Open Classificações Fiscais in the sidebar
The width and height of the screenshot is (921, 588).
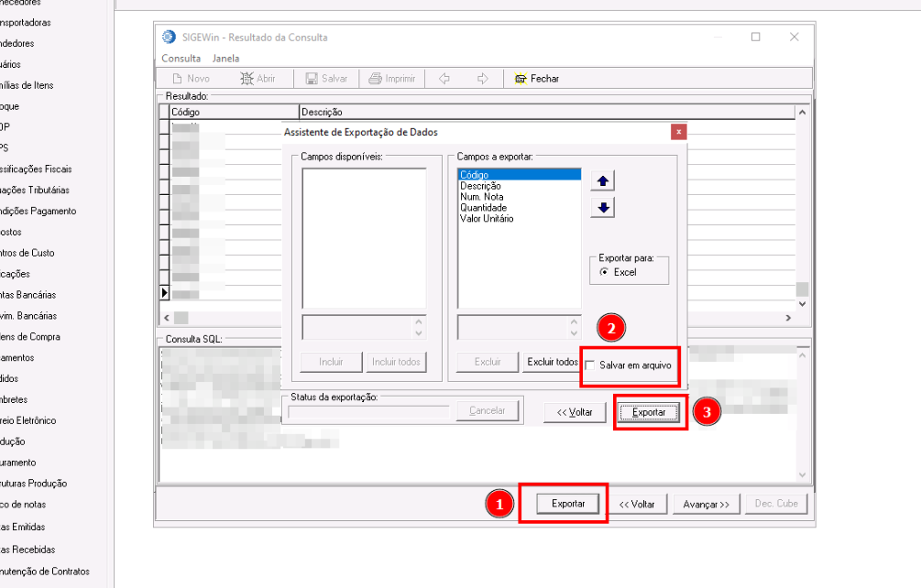tap(35, 169)
